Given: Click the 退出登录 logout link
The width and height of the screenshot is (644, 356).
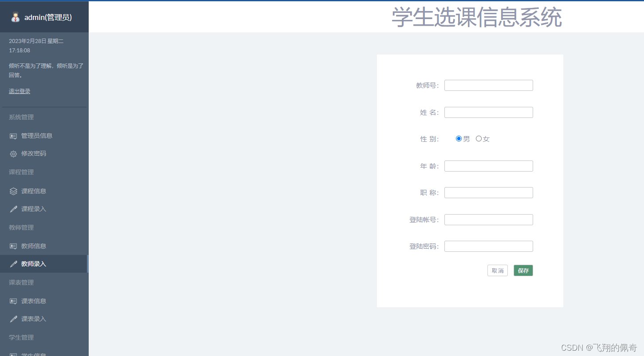Looking at the screenshot, I should [20, 91].
